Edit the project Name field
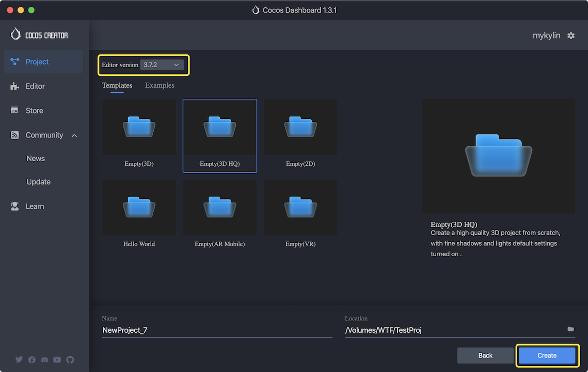 pyautogui.click(x=217, y=330)
